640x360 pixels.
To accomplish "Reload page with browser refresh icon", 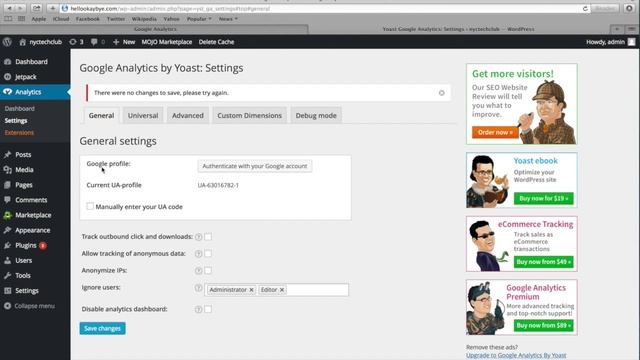I will pyautogui.click(x=585, y=9).
